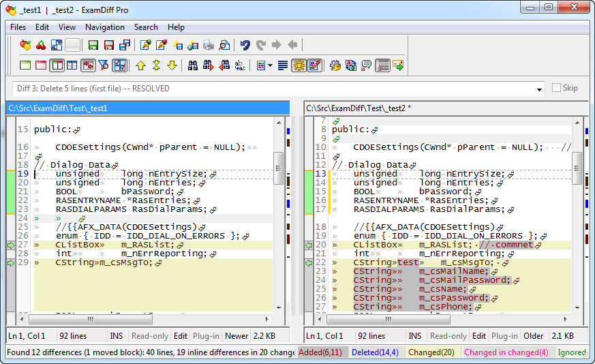Open Replace (ab→ac) icon
Viewport: 595px width, 364px height.
click(x=240, y=65)
